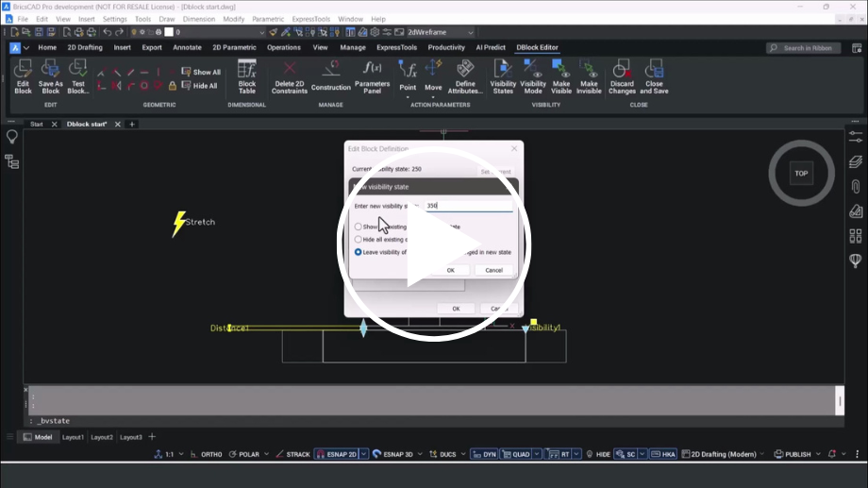Click OK in Edit Block Definition dialog
Viewport: 868px width, 488px height.
click(456, 309)
